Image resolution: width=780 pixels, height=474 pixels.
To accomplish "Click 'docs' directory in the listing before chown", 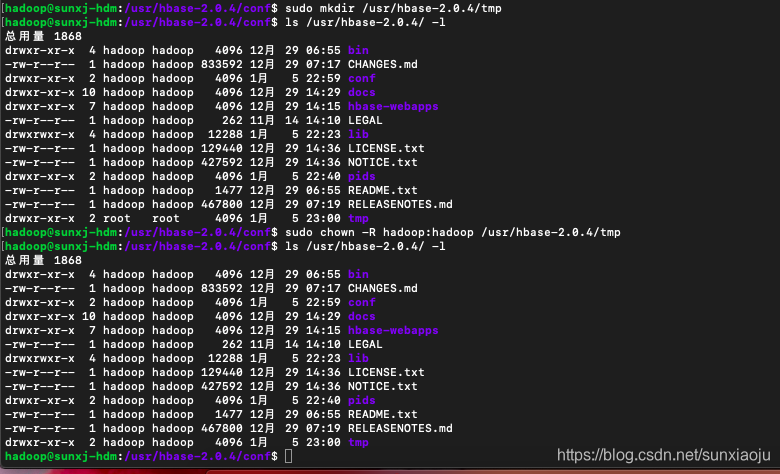I will tap(362, 92).
